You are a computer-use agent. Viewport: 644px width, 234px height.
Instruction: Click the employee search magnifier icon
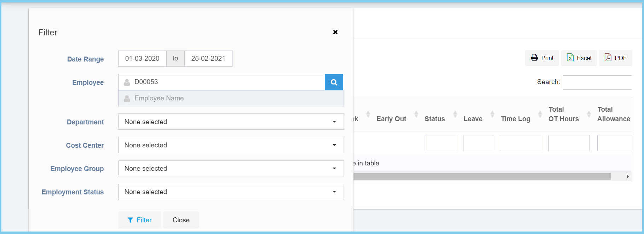point(334,82)
